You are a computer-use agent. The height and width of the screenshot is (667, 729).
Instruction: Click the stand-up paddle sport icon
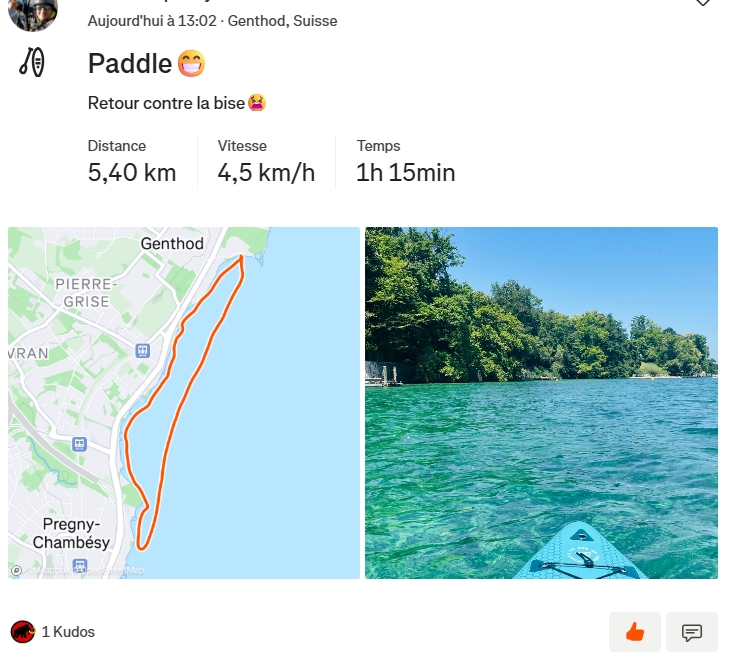(x=32, y=63)
